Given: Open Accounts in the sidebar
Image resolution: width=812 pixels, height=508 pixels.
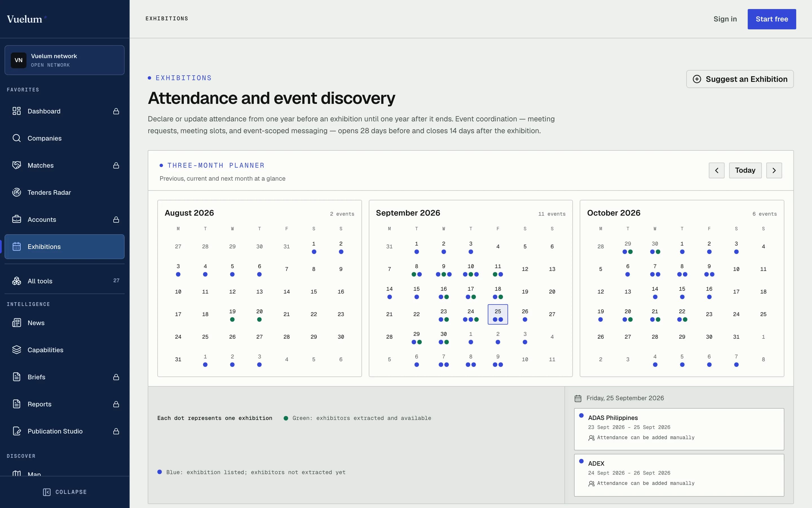Looking at the screenshot, I should pos(64,219).
